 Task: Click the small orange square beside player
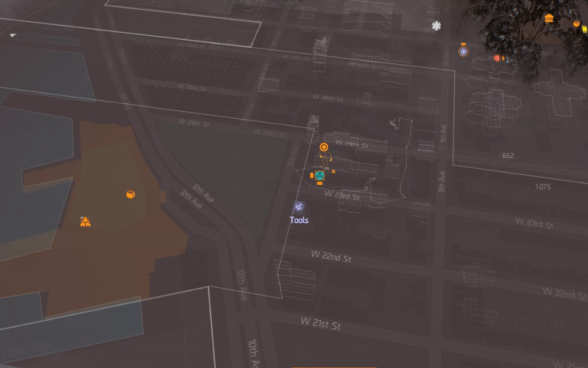coord(334,171)
